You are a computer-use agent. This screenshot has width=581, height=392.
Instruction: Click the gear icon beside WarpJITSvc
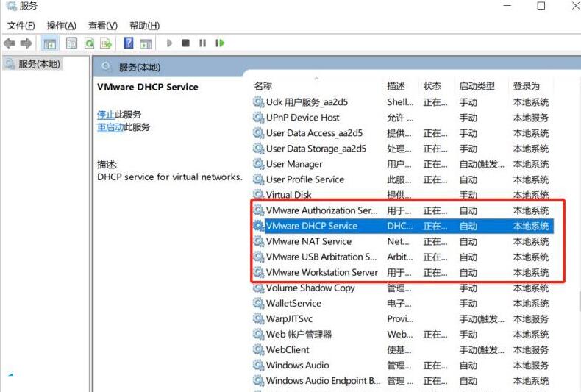pyautogui.click(x=258, y=318)
